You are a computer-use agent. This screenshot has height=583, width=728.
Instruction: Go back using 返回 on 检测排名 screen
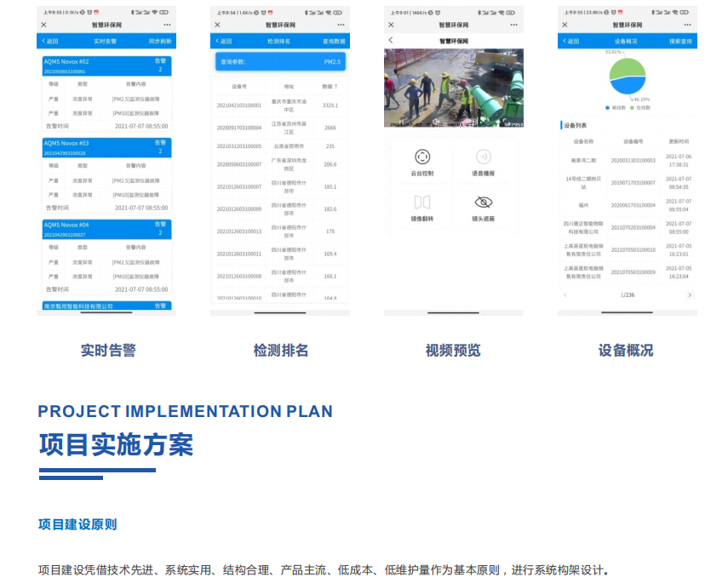pos(222,41)
